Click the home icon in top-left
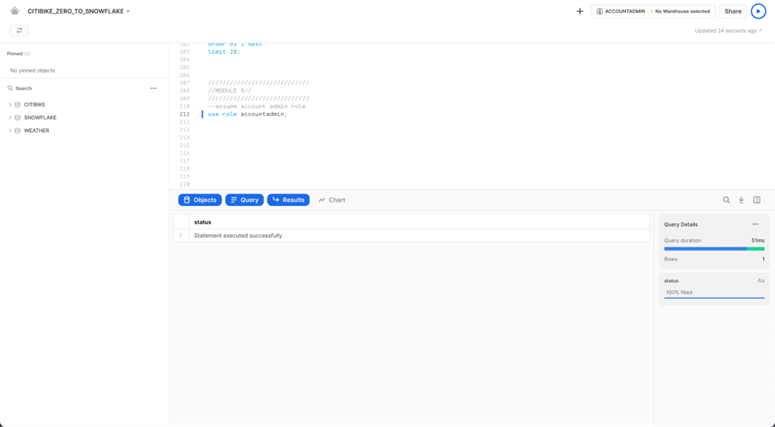Image resolution: width=775 pixels, height=427 pixels. coord(14,11)
